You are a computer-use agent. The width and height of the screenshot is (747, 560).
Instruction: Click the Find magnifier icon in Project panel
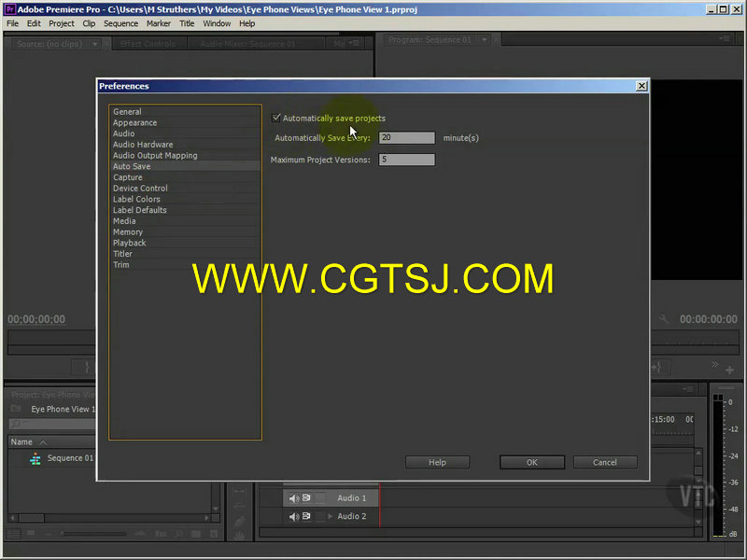[x=178, y=534]
